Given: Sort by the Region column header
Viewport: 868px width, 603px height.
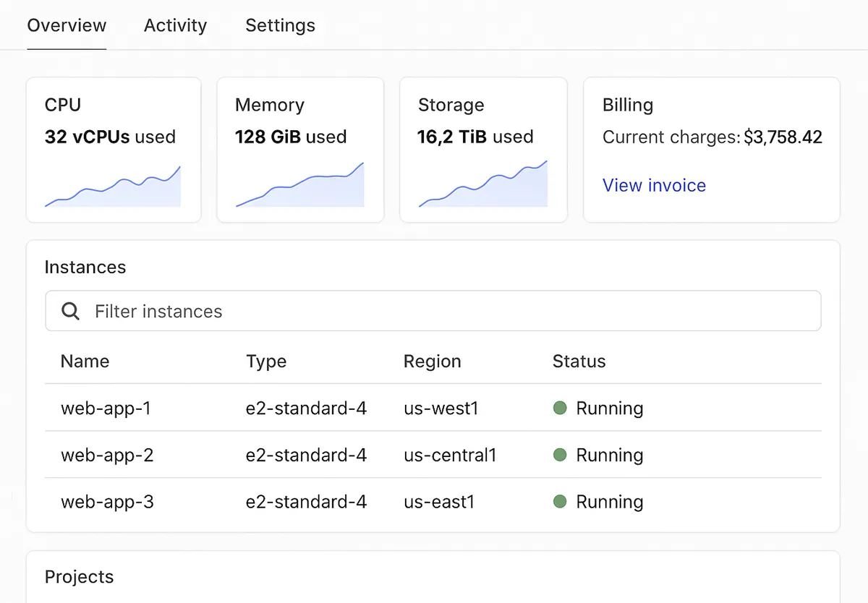Looking at the screenshot, I should [x=432, y=361].
